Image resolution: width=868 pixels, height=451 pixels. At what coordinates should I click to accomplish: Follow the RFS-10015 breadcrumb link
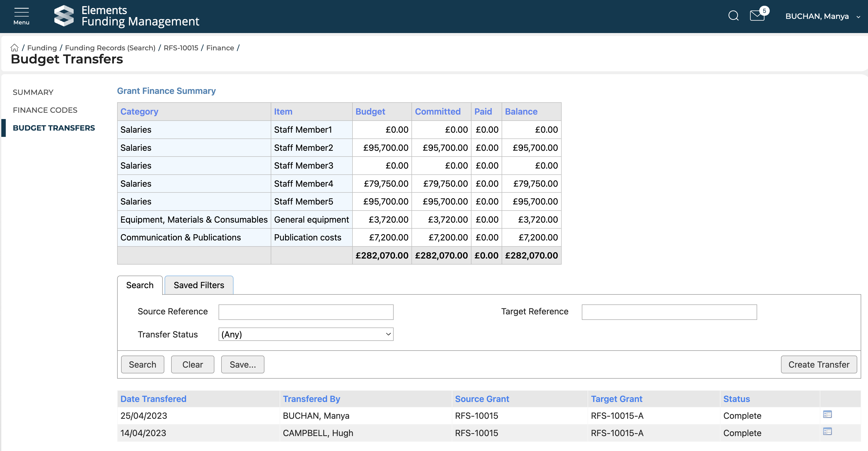(181, 48)
